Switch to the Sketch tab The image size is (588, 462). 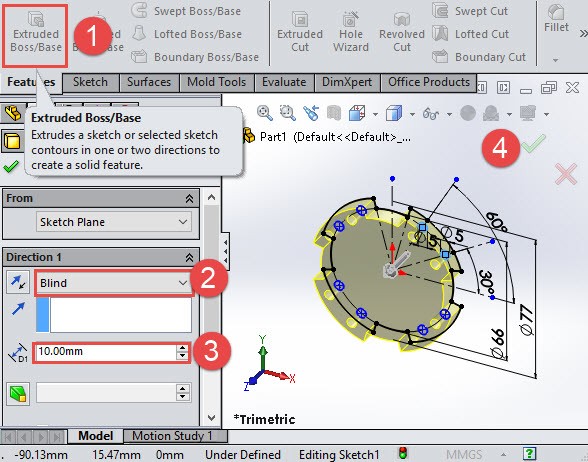[x=90, y=82]
